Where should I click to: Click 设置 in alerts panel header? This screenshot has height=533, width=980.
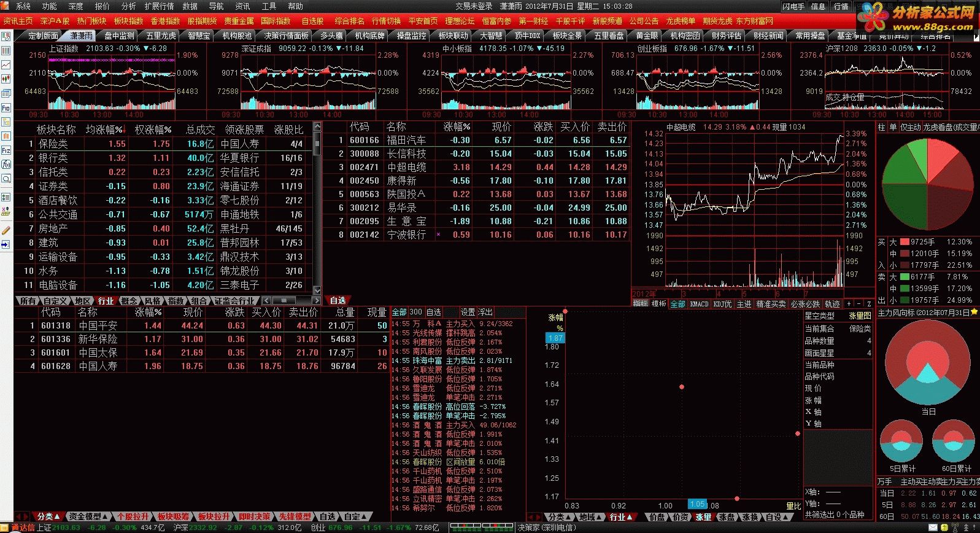click(468, 312)
